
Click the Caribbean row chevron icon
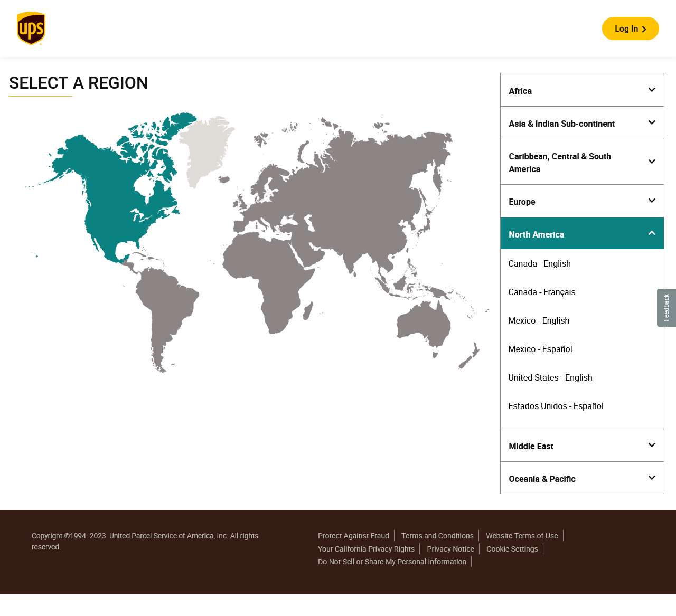[652, 162]
